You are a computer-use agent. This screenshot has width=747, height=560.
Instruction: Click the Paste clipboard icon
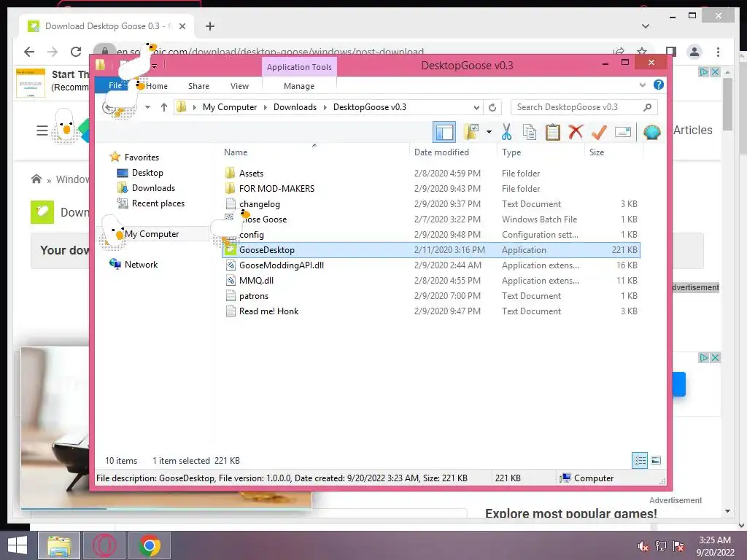tap(553, 132)
